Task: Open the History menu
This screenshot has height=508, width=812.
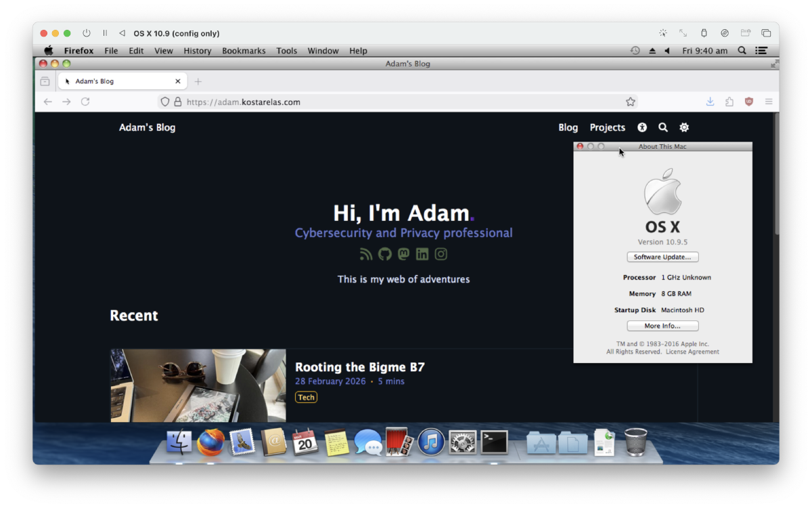Action: 198,51
